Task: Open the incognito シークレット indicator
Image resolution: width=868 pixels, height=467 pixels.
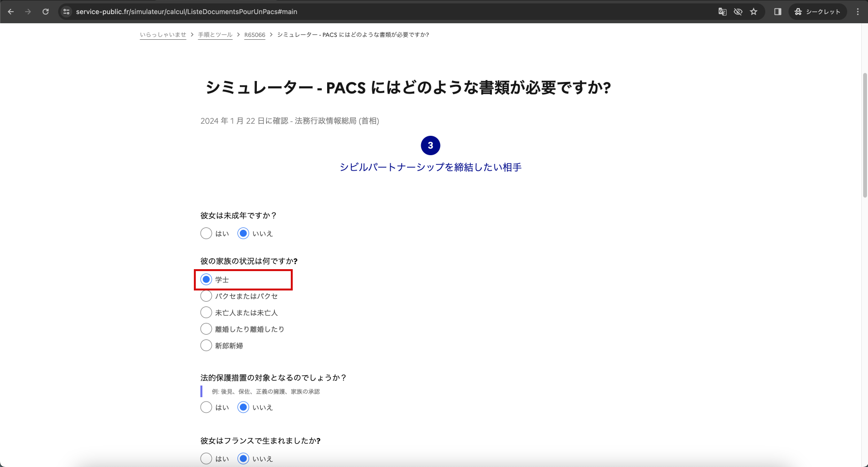Action: (x=818, y=12)
